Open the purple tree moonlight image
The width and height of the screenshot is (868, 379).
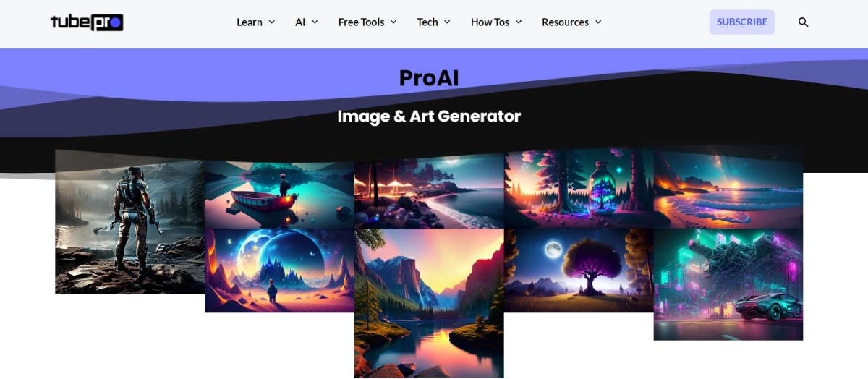579,271
